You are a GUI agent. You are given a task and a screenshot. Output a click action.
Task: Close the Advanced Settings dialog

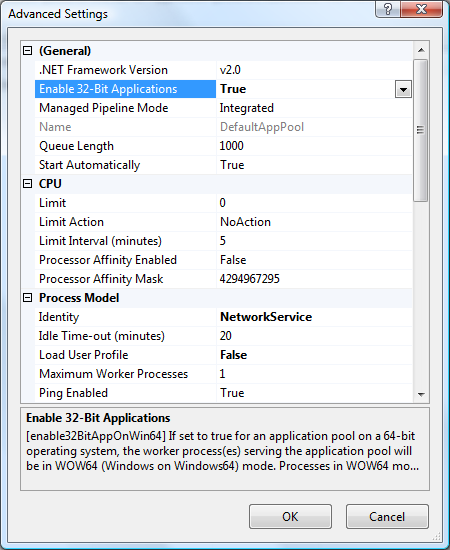pos(421,9)
